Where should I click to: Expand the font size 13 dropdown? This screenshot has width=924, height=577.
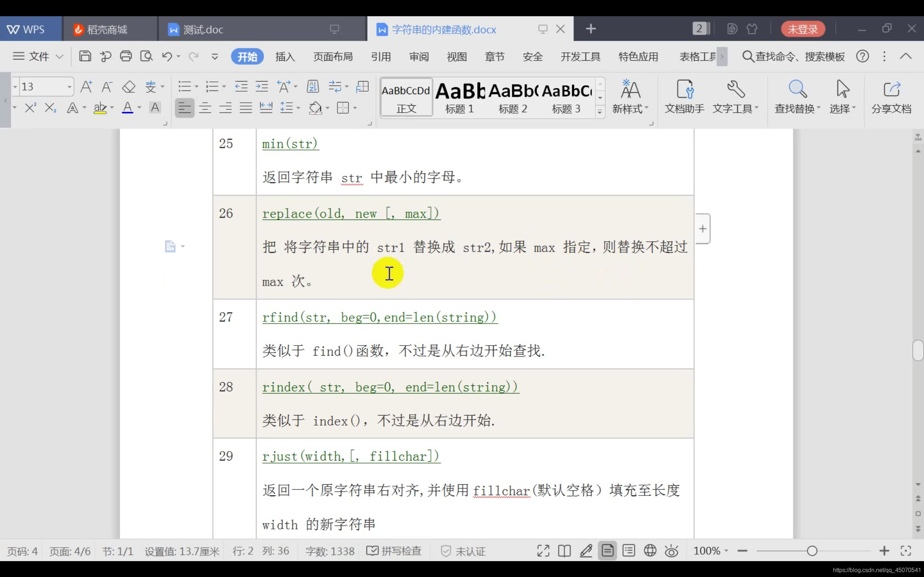pyautogui.click(x=69, y=87)
